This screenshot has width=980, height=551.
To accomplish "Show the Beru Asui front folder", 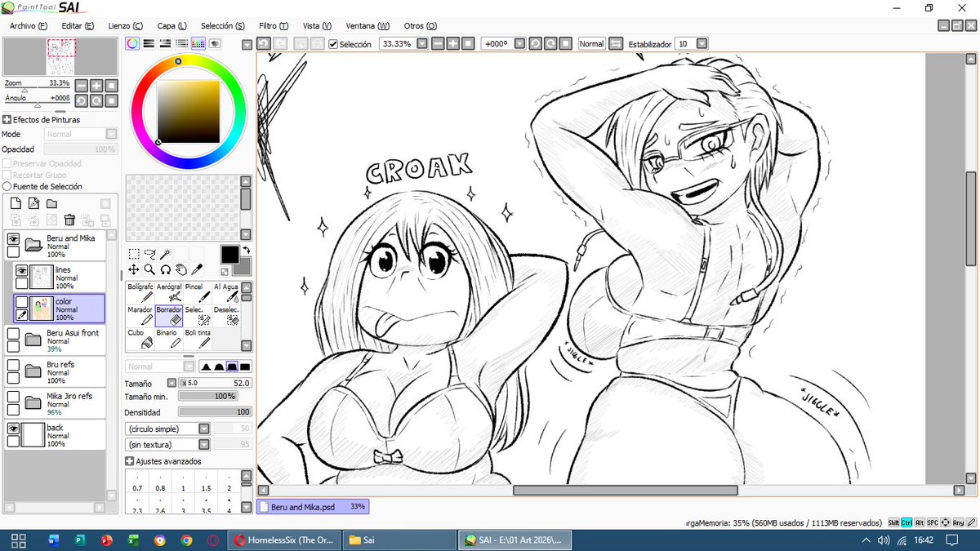I will (13, 333).
